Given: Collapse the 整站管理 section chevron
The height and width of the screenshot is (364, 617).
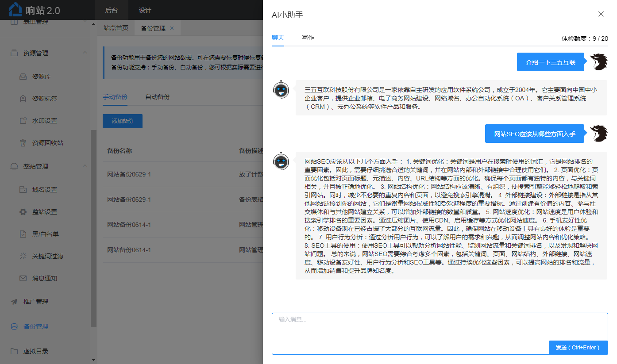Looking at the screenshot, I should click(85, 166).
